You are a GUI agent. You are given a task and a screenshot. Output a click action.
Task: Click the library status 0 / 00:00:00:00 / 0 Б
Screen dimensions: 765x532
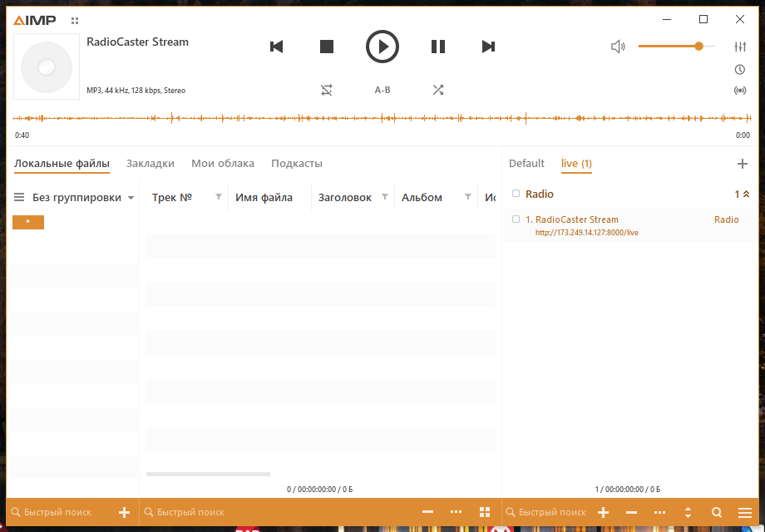pos(319,489)
